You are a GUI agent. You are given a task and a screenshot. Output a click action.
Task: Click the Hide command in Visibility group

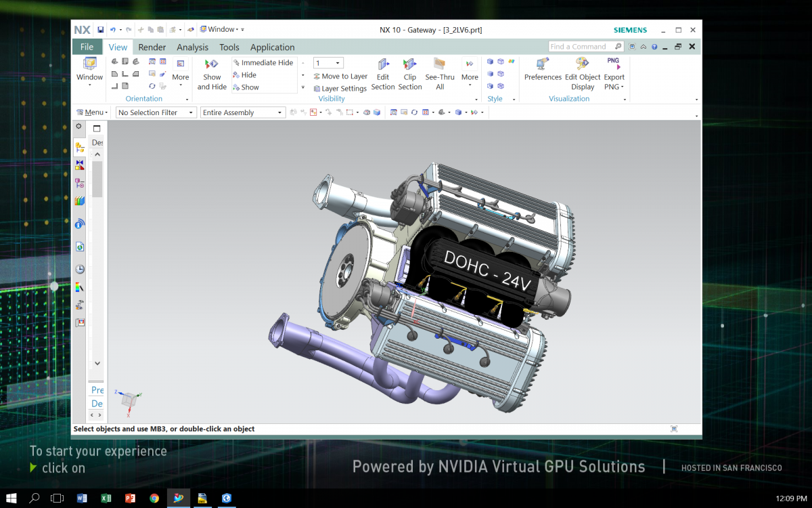[x=244, y=75]
